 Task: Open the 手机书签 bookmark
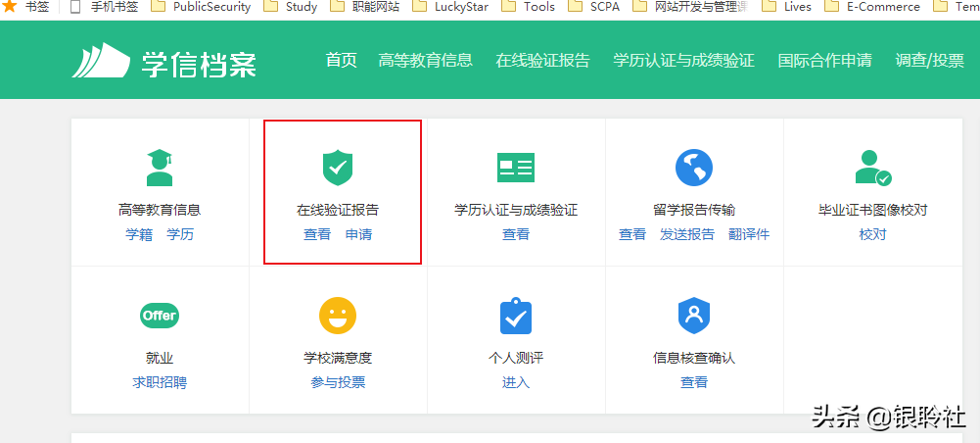103,7
